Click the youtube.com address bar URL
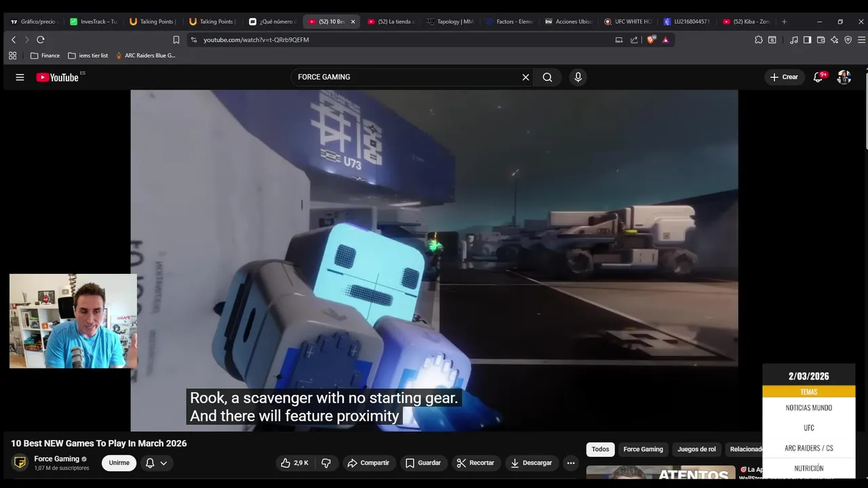 [x=256, y=40]
